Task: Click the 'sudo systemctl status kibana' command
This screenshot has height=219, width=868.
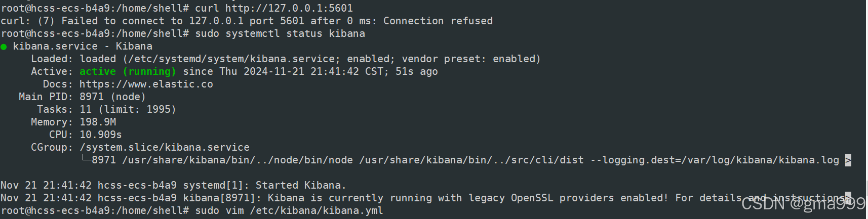Action: point(280,33)
